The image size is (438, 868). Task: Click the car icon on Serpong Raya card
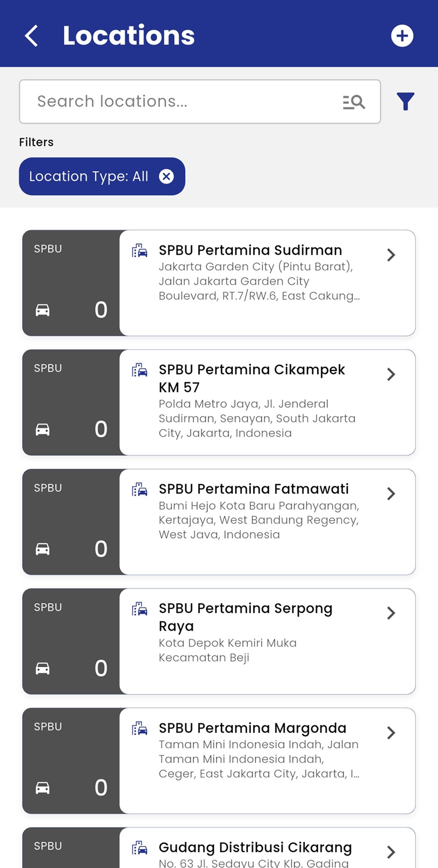click(x=43, y=668)
